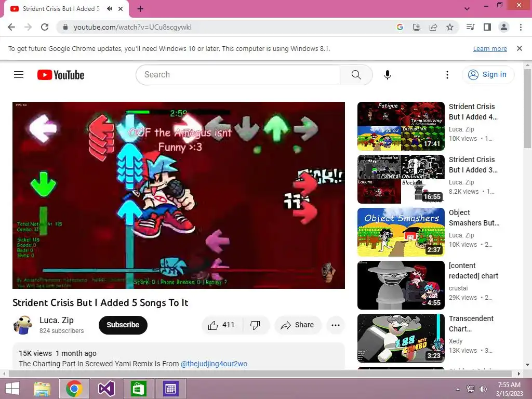
Task: Click the forward navigation arrow
Action: pos(28,27)
